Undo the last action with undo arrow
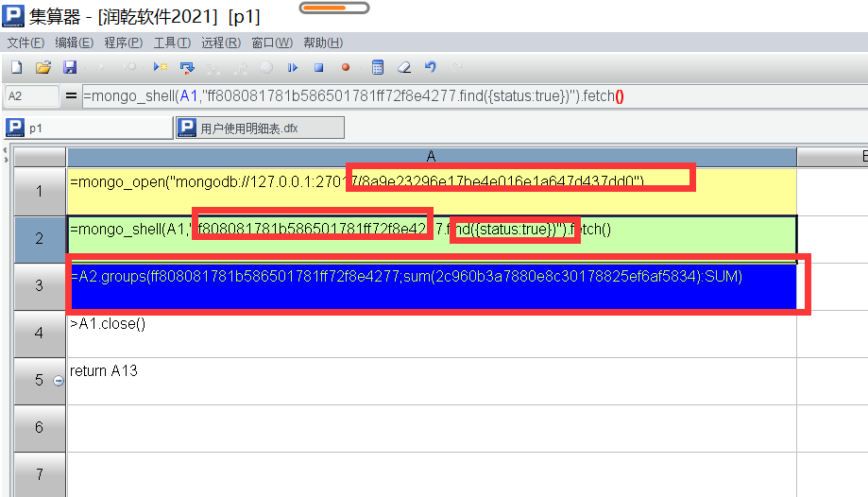This screenshot has height=497, width=868. 430,68
